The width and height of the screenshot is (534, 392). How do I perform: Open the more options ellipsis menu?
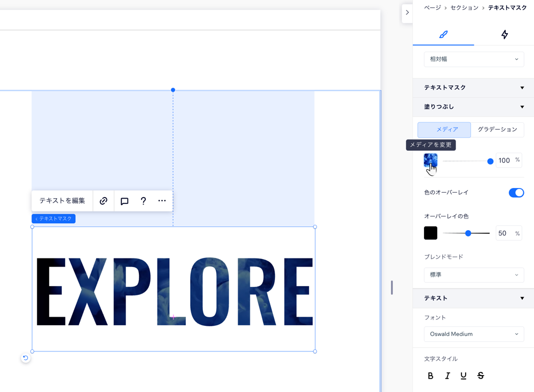point(162,201)
